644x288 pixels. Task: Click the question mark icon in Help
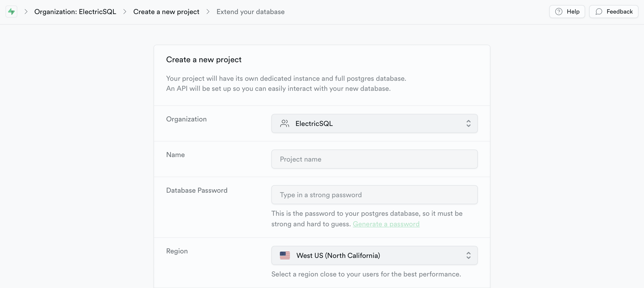tap(559, 12)
